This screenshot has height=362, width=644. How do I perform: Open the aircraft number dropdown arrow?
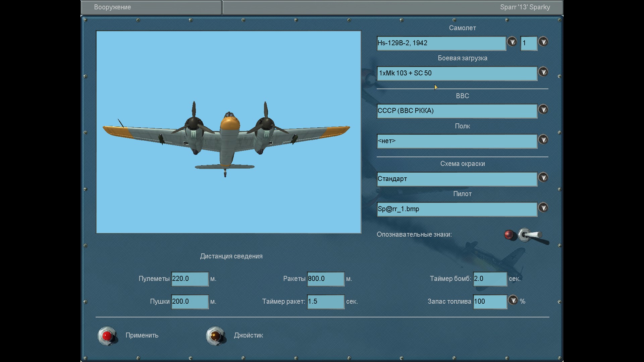pos(543,42)
